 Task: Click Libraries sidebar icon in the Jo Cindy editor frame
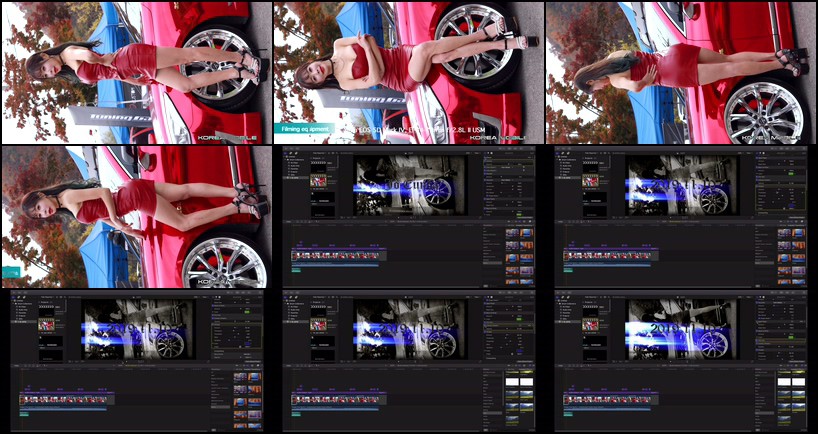coord(284,152)
